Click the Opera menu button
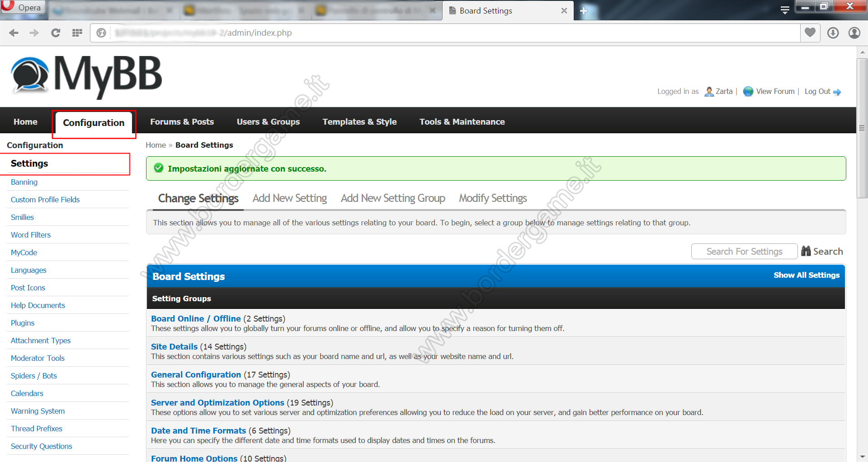This screenshot has width=868, height=462. click(22, 7)
